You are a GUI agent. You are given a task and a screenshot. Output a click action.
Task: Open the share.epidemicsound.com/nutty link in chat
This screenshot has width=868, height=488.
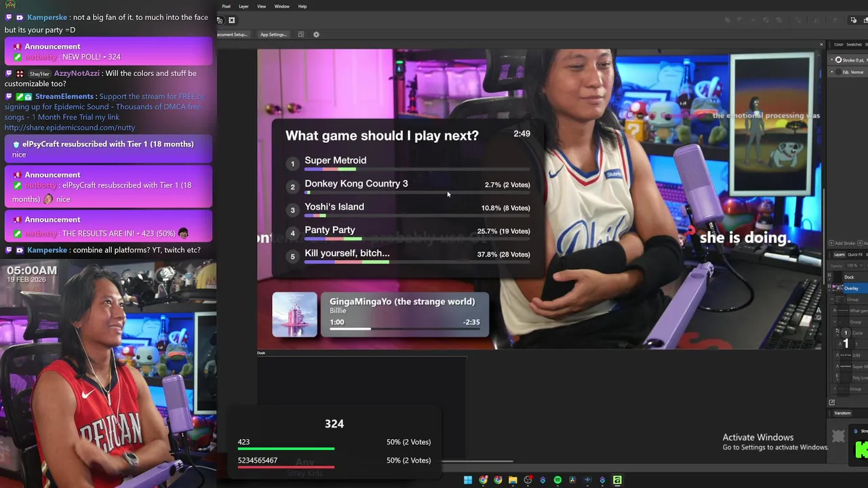pos(69,127)
